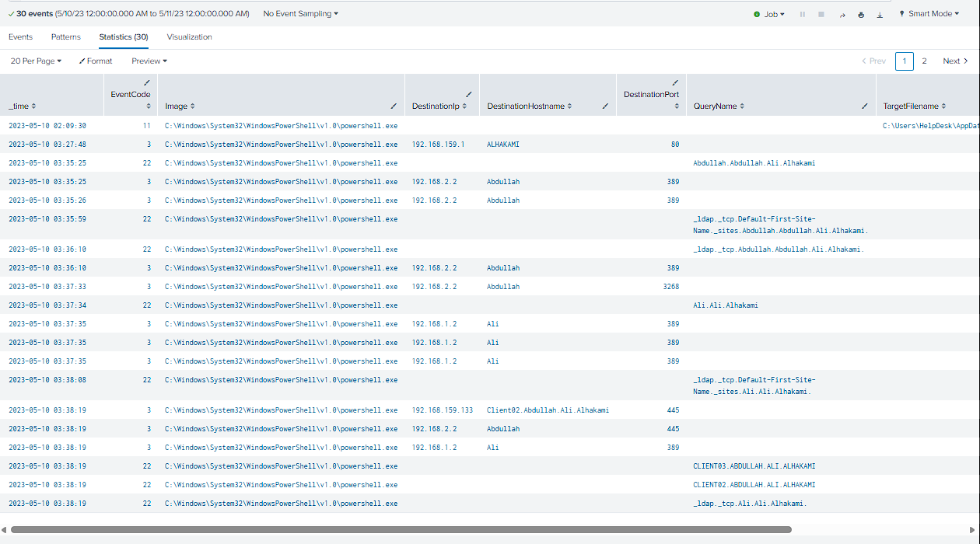Sort the table by _time column

coord(22,106)
